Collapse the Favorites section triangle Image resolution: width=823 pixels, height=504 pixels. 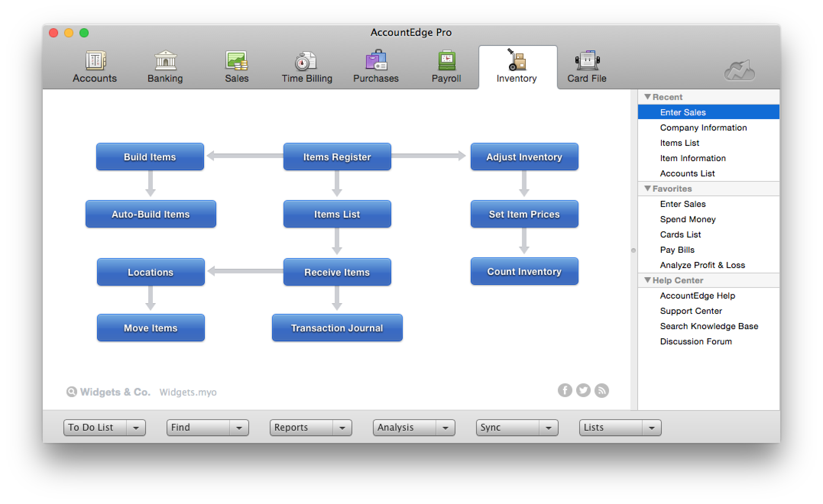pos(647,188)
